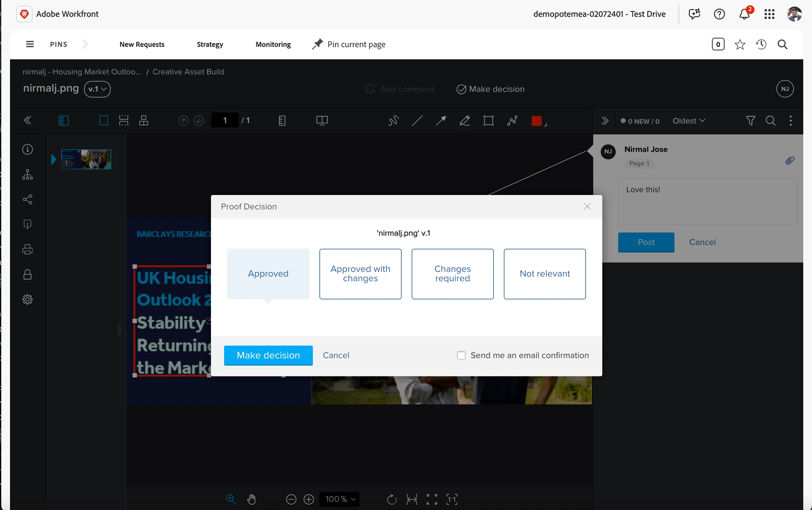Viewport: 812px width, 510px height.
Task: Expand the PINS chevron arrow
Action: (85, 44)
